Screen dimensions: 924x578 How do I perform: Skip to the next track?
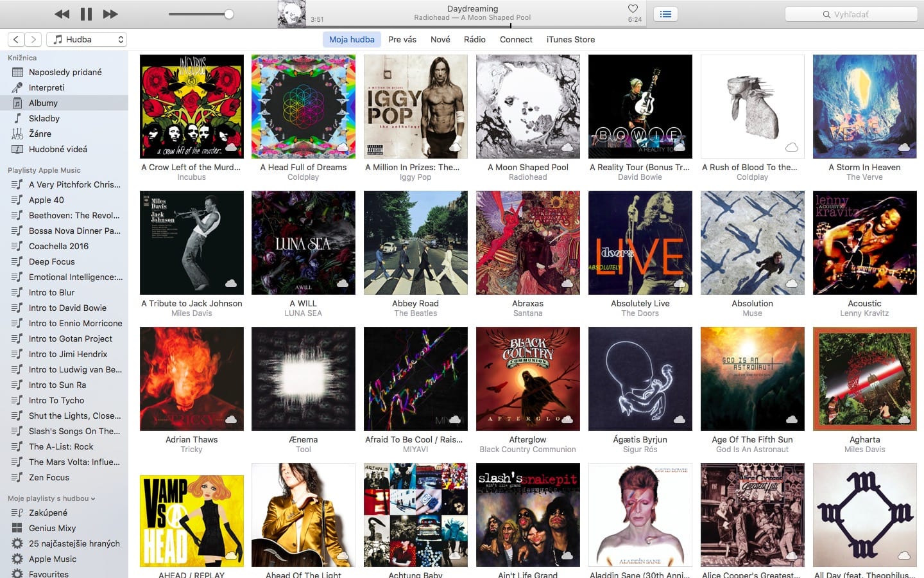coord(110,14)
